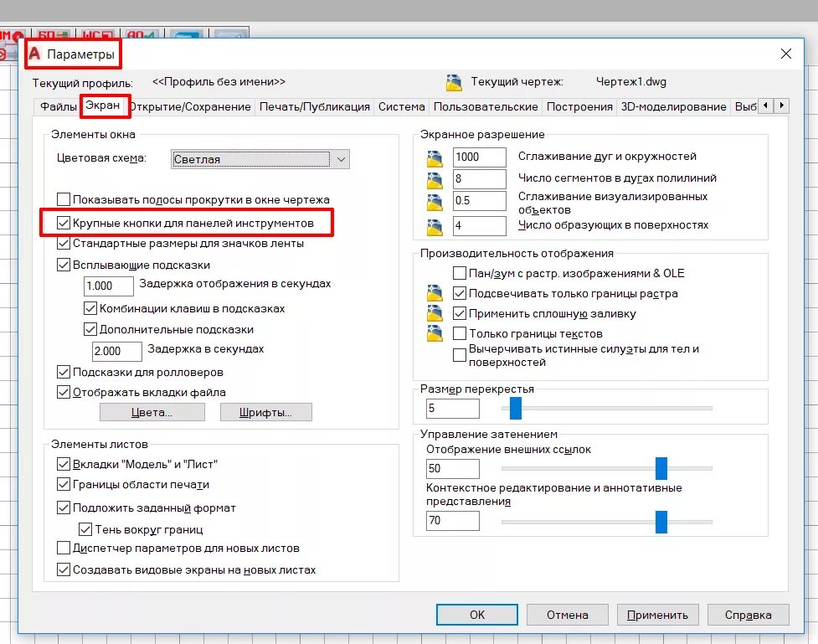Click the Отображение внешних ссылок slider handle

[x=661, y=468]
